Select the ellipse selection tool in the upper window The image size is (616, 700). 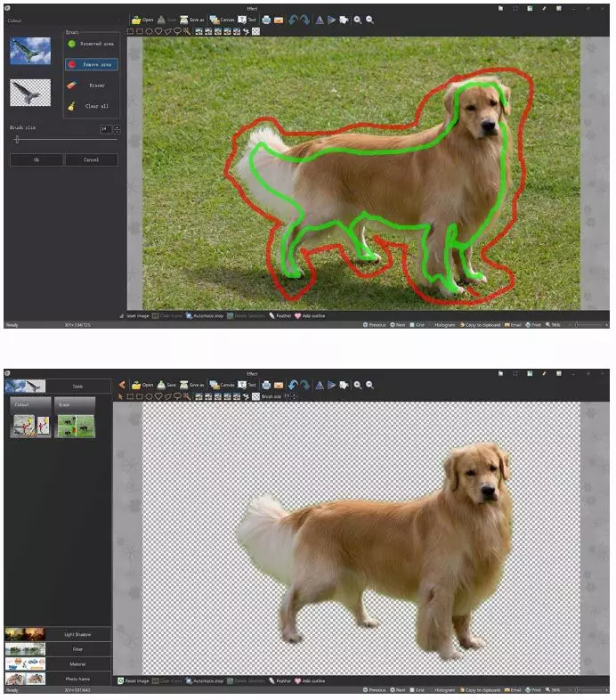(x=149, y=31)
